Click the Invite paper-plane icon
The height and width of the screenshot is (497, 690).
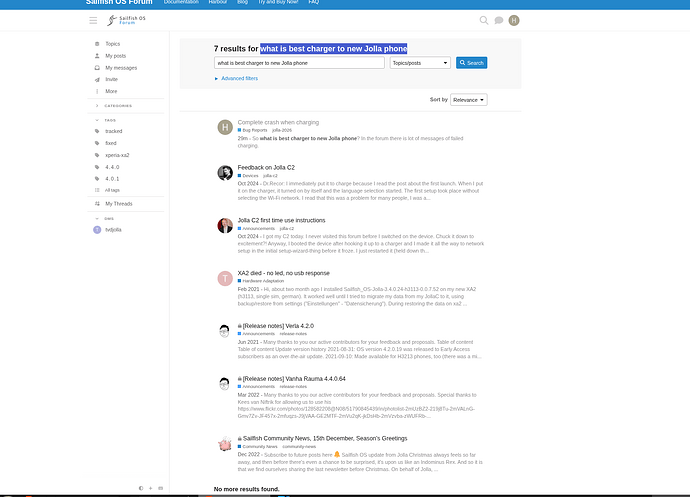pos(97,80)
